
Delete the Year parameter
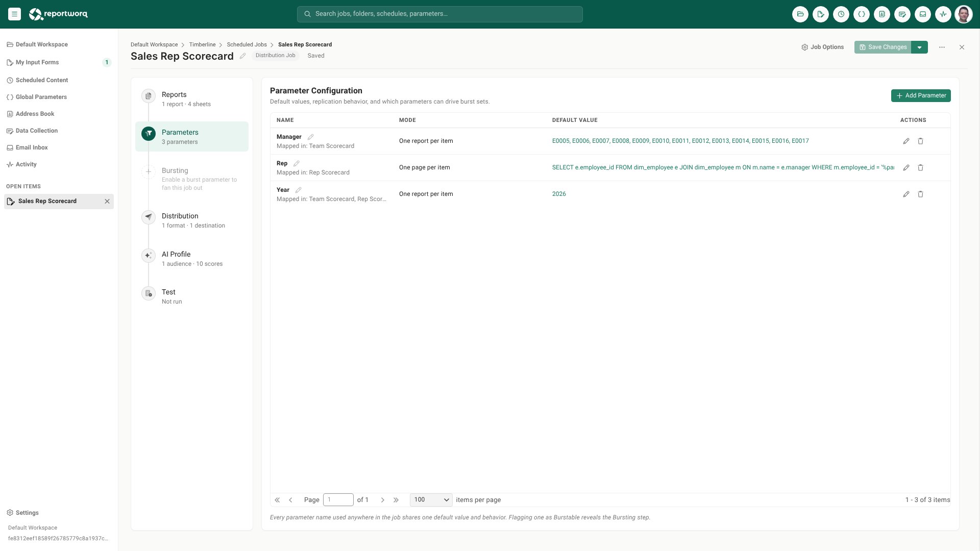920,194
